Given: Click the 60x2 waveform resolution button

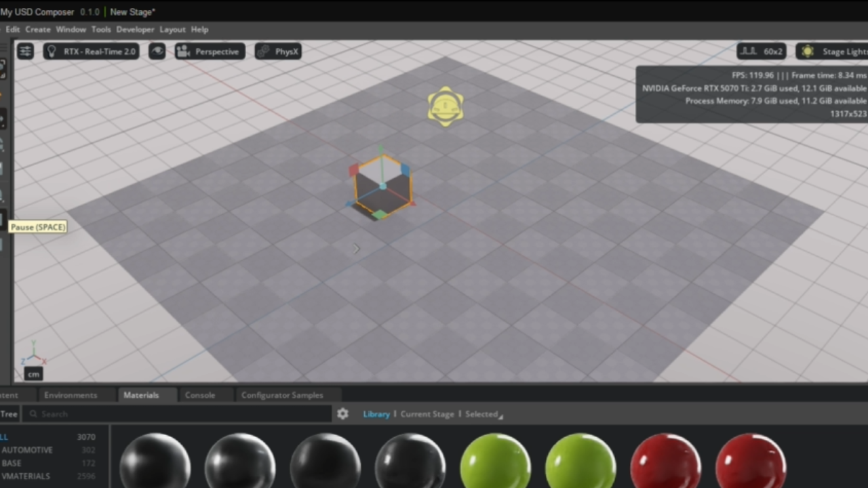Looking at the screenshot, I should pyautogui.click(x=762, y=52).
